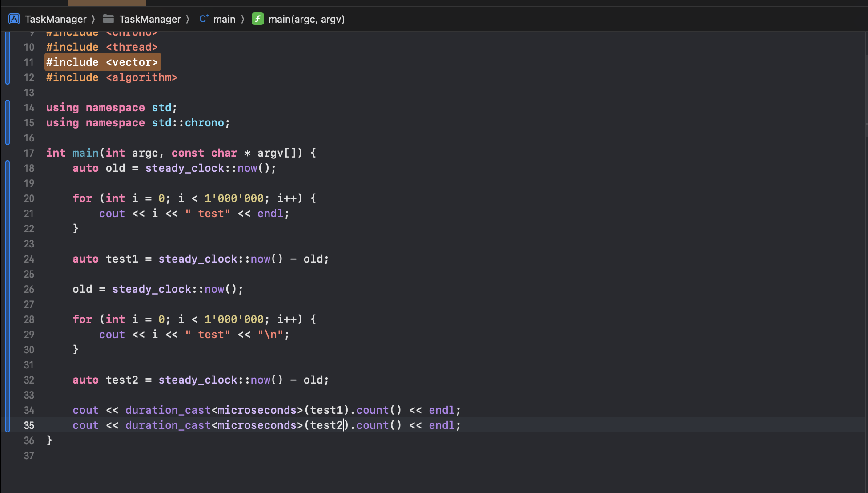Click the endl token on line 21
Image resolution: width=868 pixels, height=493 pixels.
tap(270, 214)
